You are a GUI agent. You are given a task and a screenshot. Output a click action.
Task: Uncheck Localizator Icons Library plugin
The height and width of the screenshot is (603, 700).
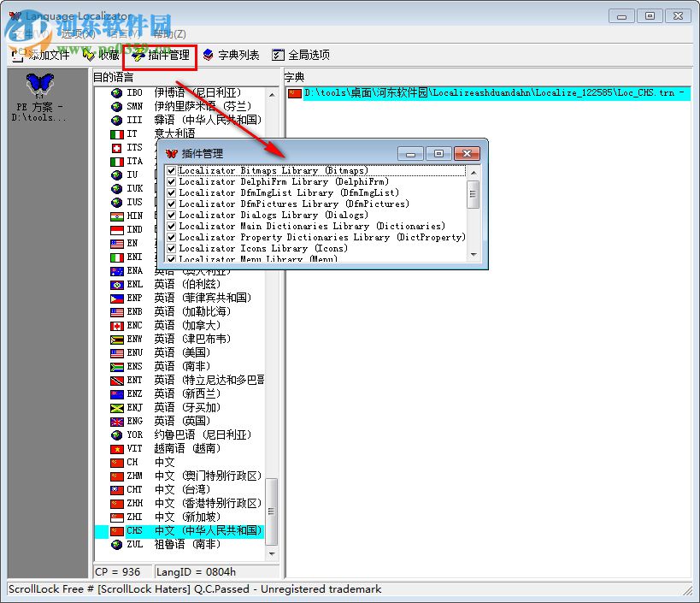[170, 248]
